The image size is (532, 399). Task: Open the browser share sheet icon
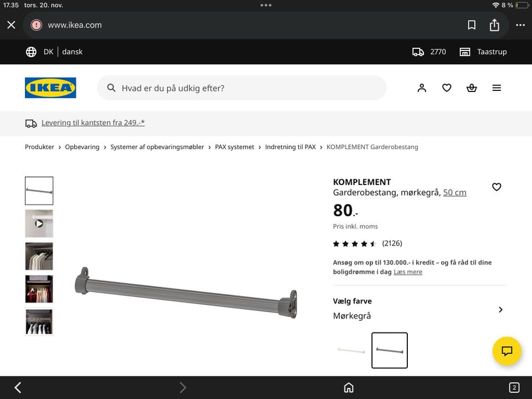click(494, 25)
